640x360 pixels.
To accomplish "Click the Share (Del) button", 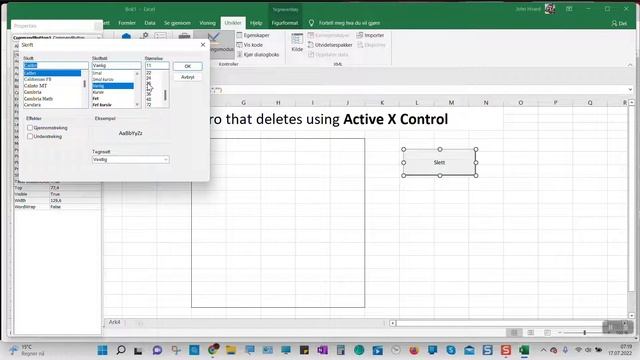I will (x=619, y=23).
